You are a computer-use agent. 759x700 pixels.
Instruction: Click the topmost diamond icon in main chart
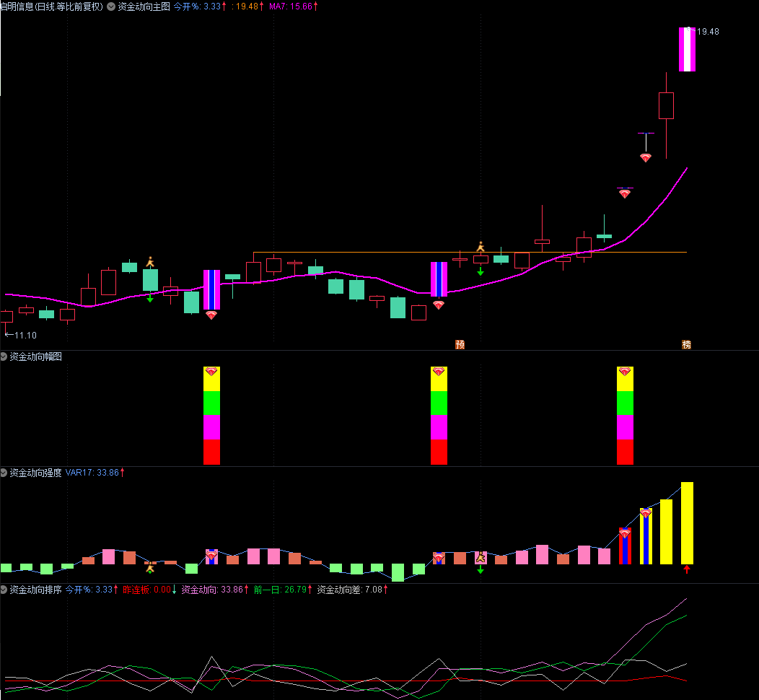646,157
